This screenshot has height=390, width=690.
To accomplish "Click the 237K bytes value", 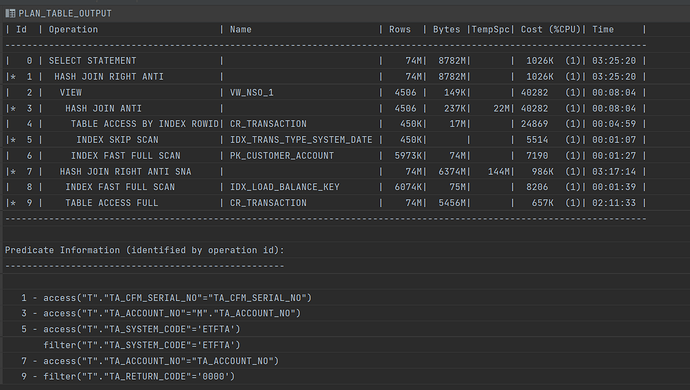I will click(x=455, y=108).
